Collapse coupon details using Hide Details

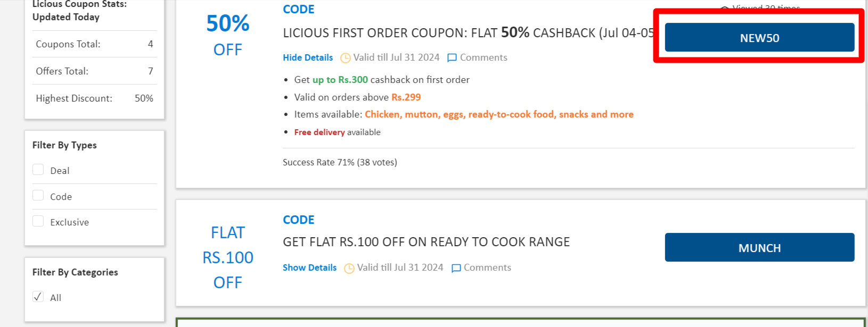pyautogui.click(x=307, y=57)
